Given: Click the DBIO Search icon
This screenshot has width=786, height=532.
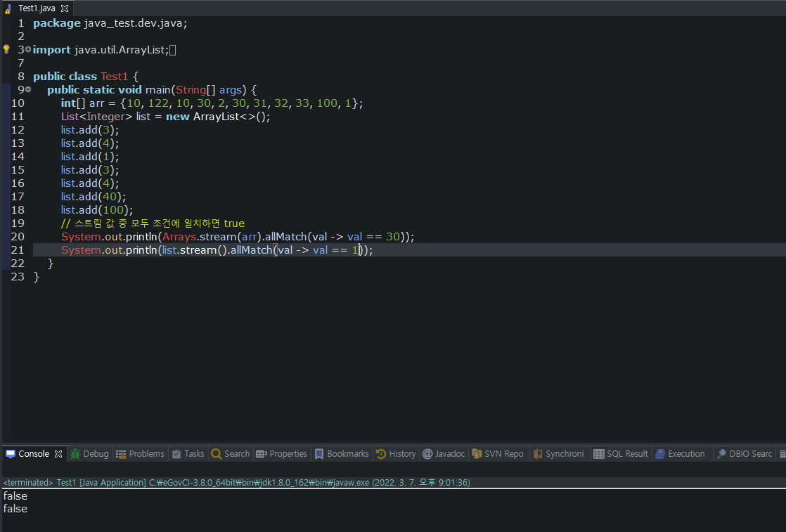Looking at the screenshot, I should tap(721, 454).
